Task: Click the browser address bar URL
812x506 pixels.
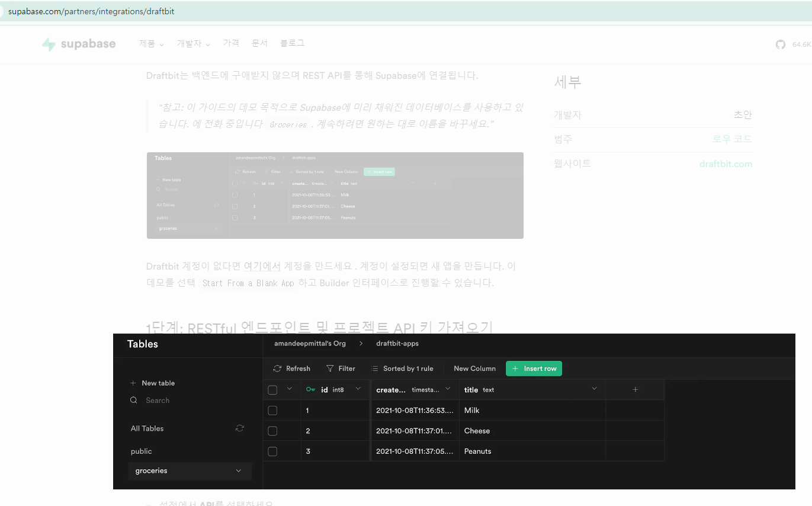Action: 91,11
